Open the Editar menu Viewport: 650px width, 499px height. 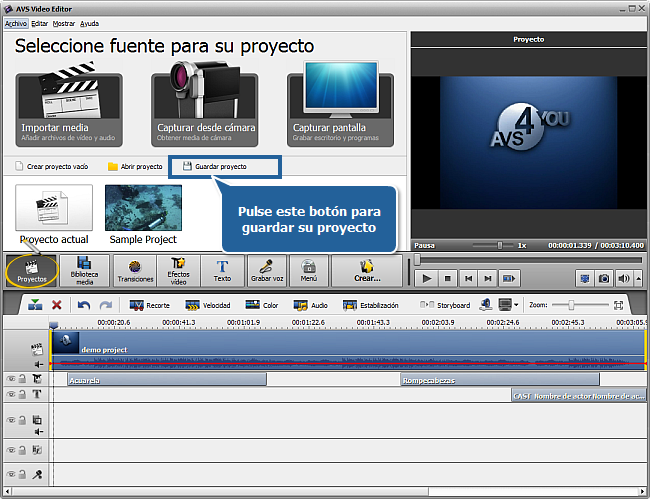click(x=39, y=24)
